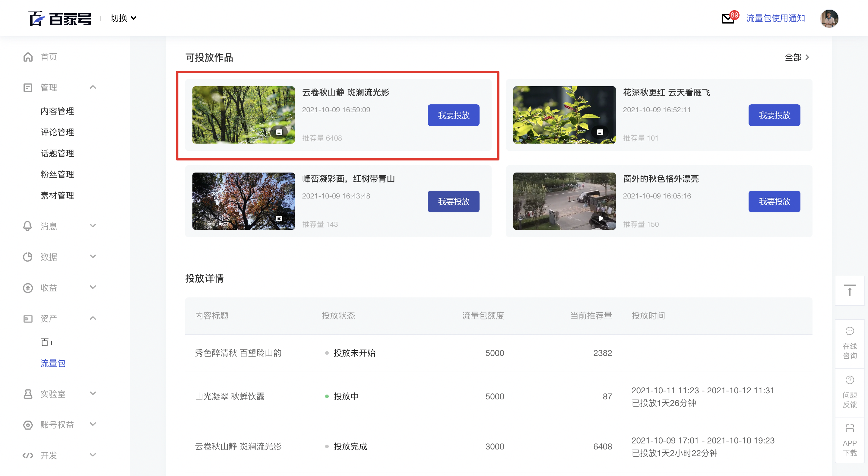Click 我要投放 for 云卷秋山静
This screenshot has height=476, width=868.
click(x=454, y=115)
